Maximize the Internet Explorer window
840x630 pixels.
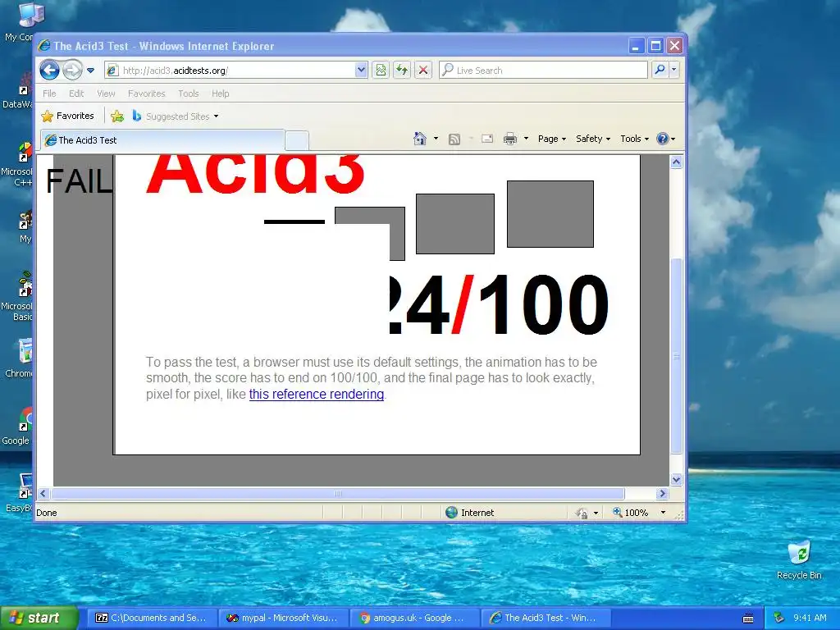pos(655,46)
